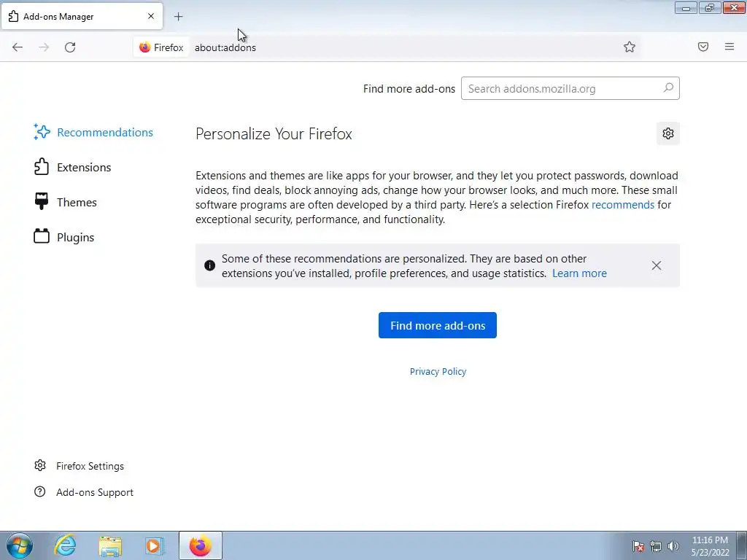Image resolution: width=747 pixels, height=560 pixels.
Task: Click the 'Find more add-ons' label text
Action: pos(409,88)
